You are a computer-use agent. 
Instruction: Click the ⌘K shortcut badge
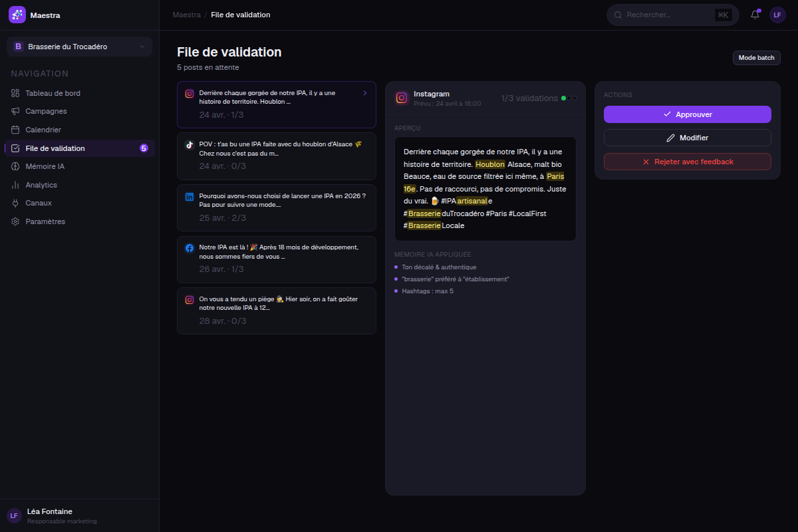[x=723, y=15]
